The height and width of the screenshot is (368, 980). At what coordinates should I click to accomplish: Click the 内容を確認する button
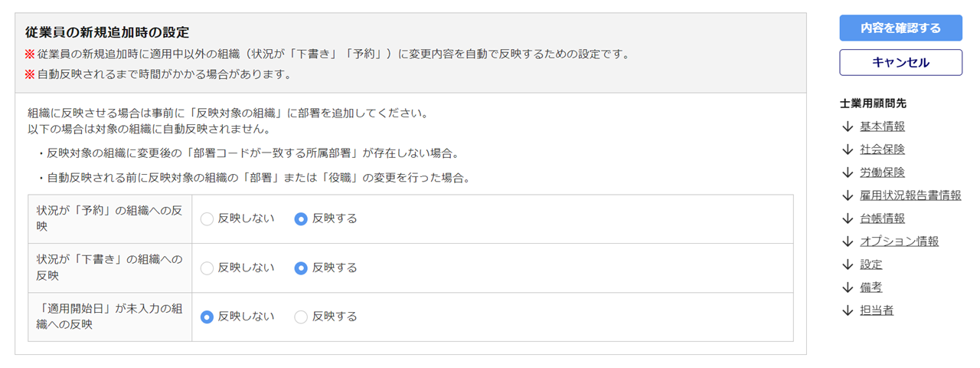(x=900, y=28)
